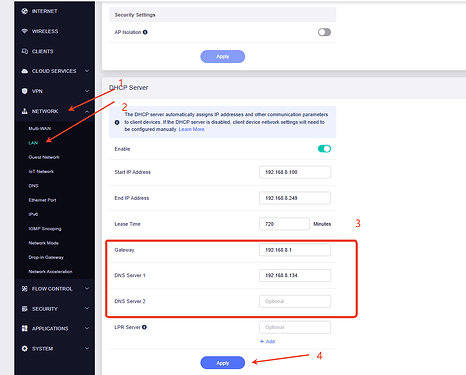Click the DNS Server 2 field
Viewport: 466px width, 375px height.
[295, 301]
